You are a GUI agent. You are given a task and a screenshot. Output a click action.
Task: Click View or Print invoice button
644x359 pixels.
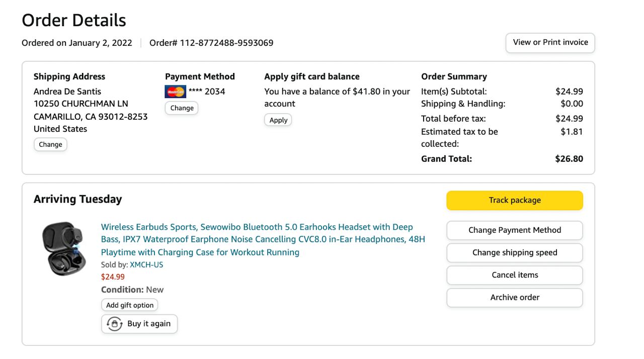pos(550,43)
